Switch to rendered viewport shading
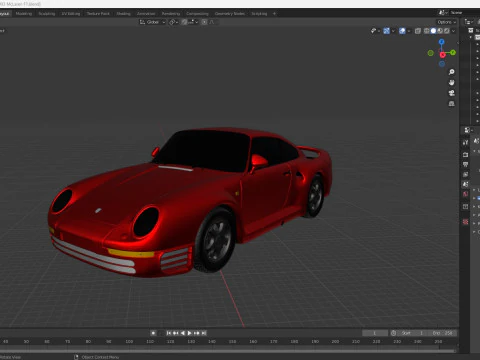Image resolution: width=480 pixels, height=360 pixels. [446, 31]
